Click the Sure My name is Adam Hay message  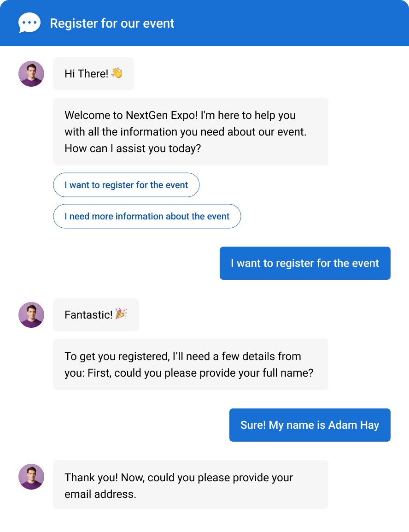click(310, 425)
